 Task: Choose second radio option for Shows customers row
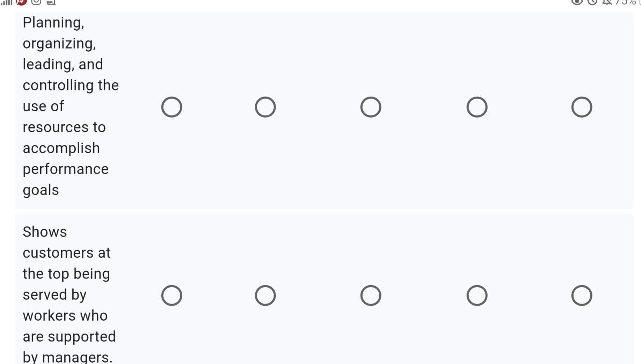tap(265, 296)
